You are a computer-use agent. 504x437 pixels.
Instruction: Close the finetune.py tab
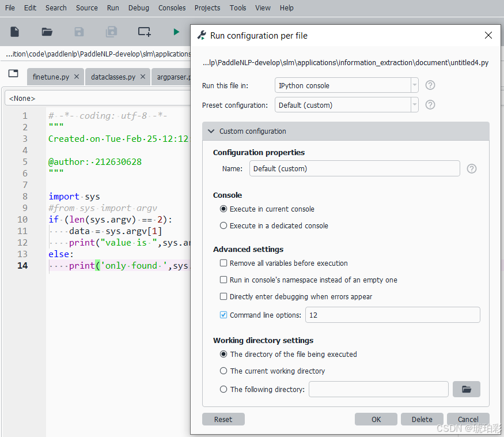point(77,77)
